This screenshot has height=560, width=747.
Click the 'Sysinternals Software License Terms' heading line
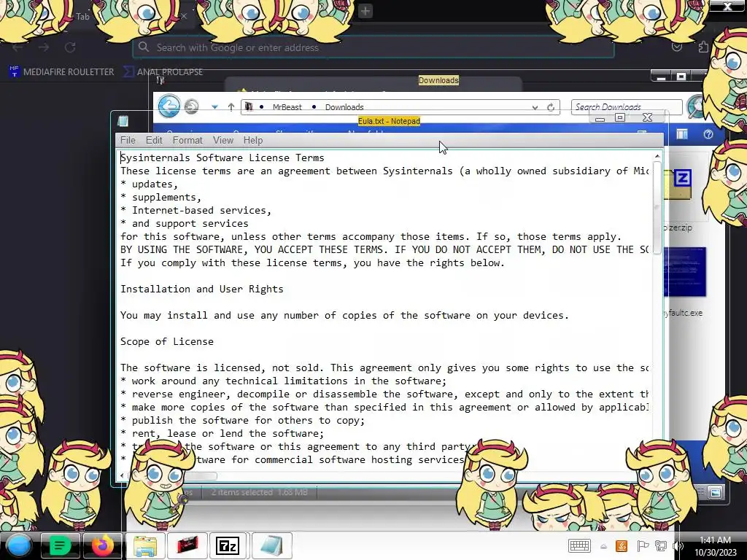pyautogui.click(x=222, y=157)
